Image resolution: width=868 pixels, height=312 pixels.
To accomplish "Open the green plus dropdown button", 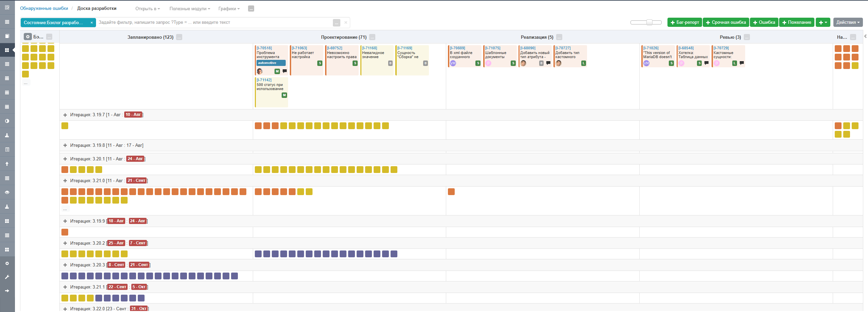I will point(823,22).
